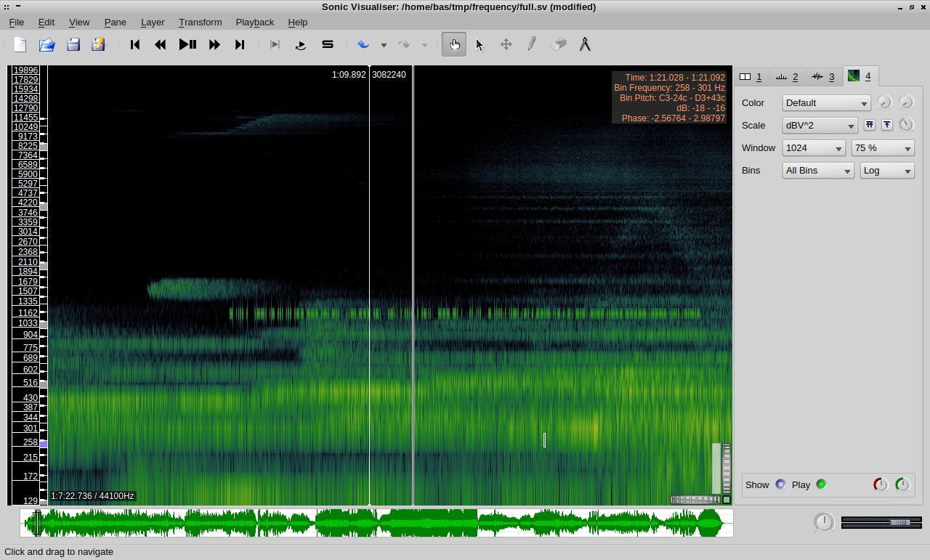Select the Draw pencil tool
Image resolution: width=930 pixels, height=560 pixels.
(532, 44)
